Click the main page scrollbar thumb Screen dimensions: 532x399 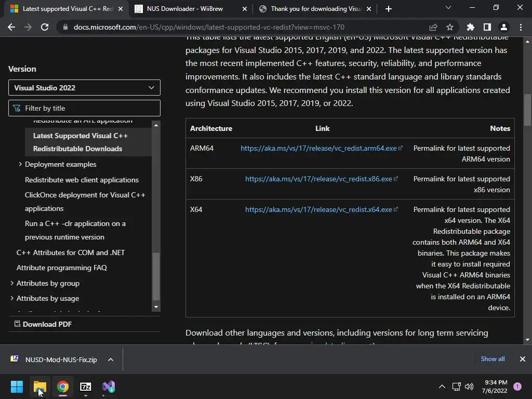pos(527,110)
